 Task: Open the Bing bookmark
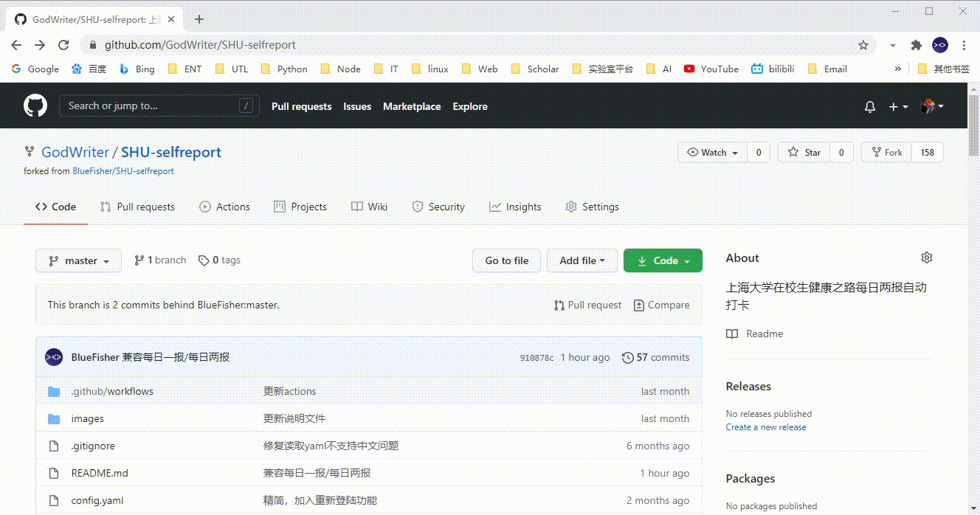[x=137, y=69]
